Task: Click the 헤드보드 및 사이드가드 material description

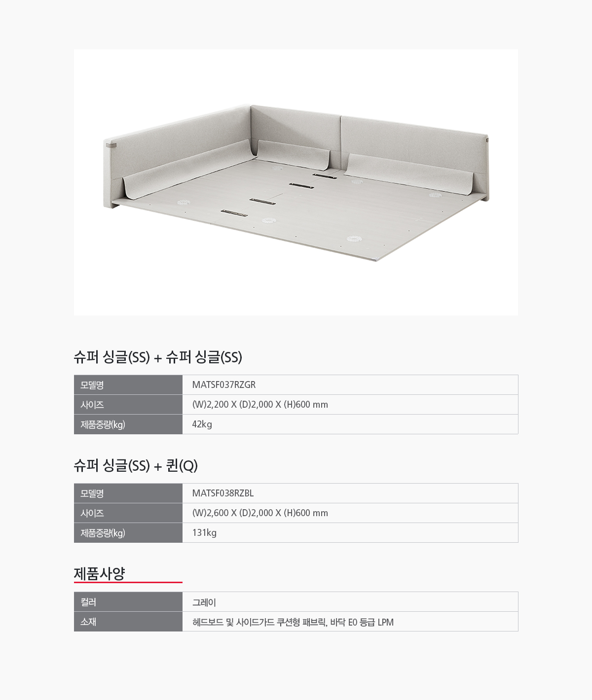Action: click(293, 622)
